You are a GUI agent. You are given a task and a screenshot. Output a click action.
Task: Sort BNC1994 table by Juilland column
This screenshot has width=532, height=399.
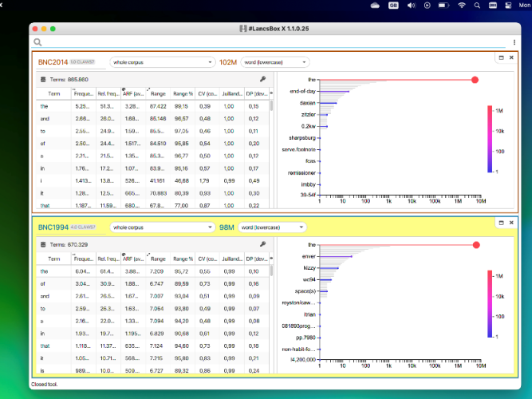tap(232, 259)
